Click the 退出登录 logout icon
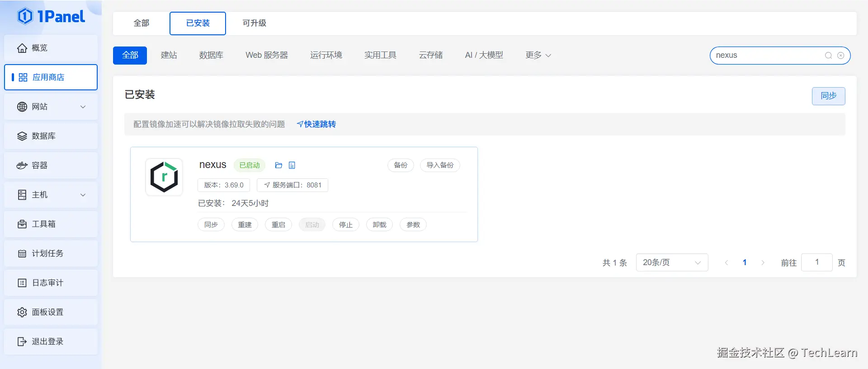The image size is (868, 369). tap(22, 341)
